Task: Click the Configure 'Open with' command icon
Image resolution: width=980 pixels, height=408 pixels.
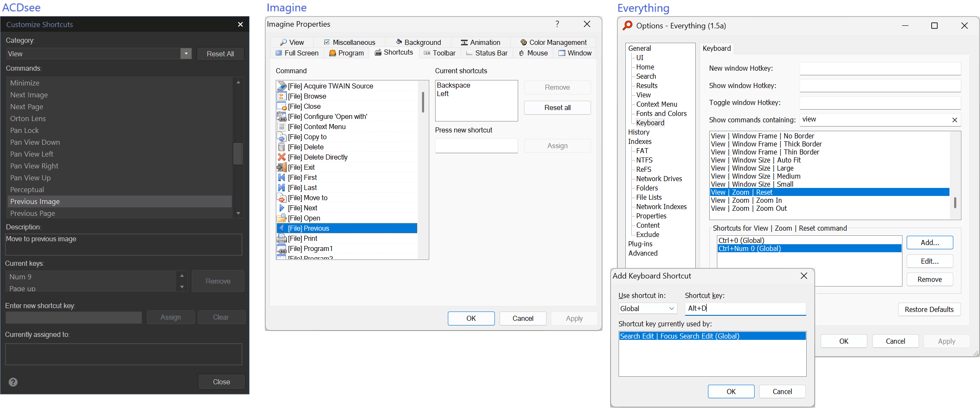Action: (282, 116)
